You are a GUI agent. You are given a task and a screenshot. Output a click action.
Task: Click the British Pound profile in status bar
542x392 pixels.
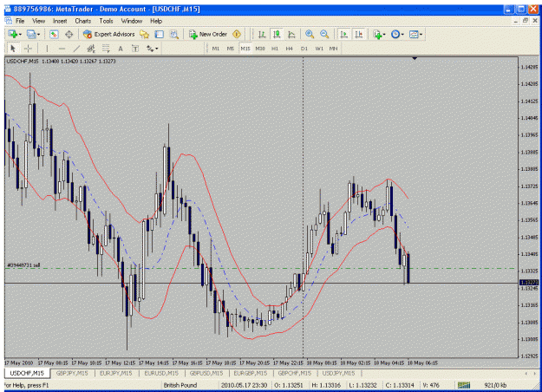pyautogui.click(x=180, y=385)
